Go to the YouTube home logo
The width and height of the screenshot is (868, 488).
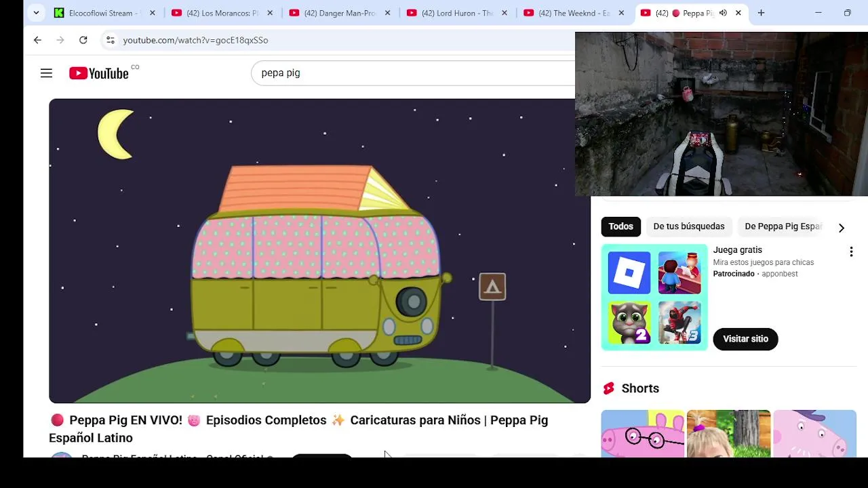coord(99,73)
